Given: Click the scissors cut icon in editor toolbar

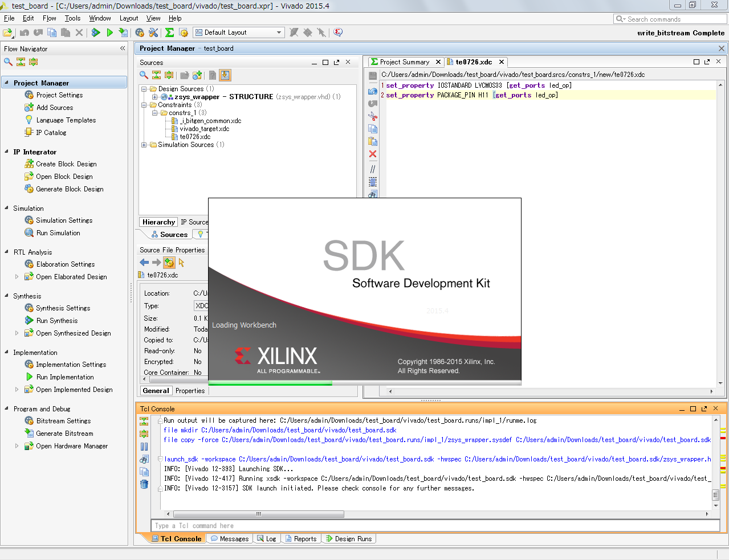Looking at the screenshot, I should [x=373, y=116].
